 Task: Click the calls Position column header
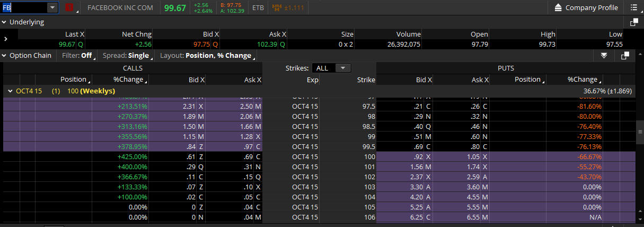(x=73, y=80)
